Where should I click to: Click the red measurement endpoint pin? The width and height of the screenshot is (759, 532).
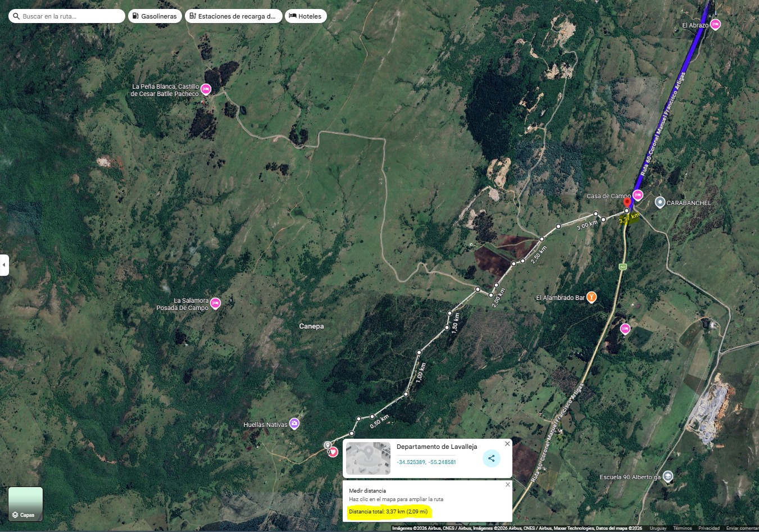[x=627, y=203]
